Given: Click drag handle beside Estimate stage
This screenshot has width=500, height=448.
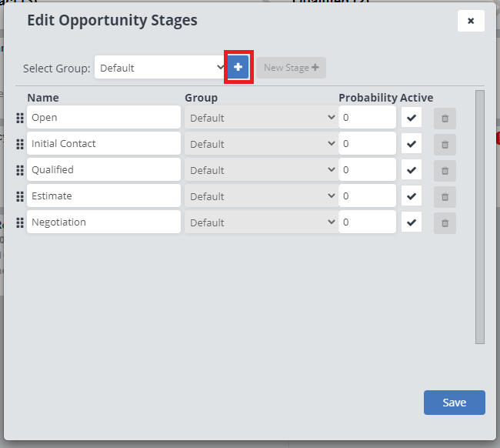Looking at the screenshot, I should (20, 196).
